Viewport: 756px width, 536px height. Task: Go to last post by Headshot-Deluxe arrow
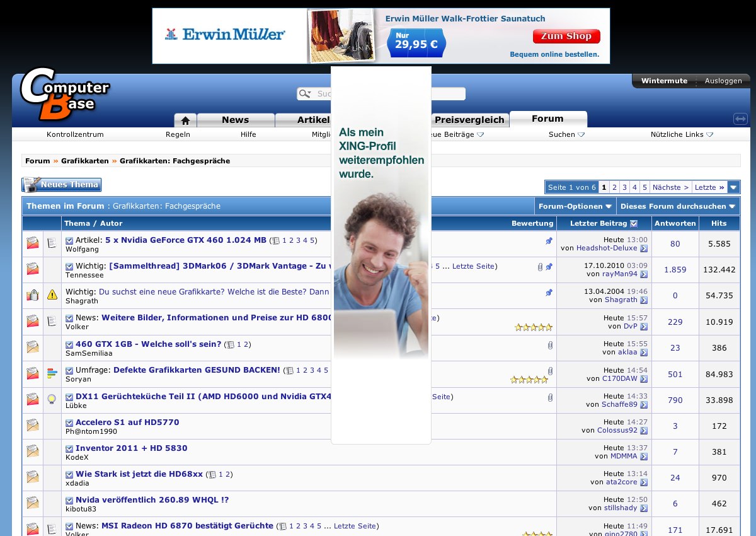[x=644, y=248]
